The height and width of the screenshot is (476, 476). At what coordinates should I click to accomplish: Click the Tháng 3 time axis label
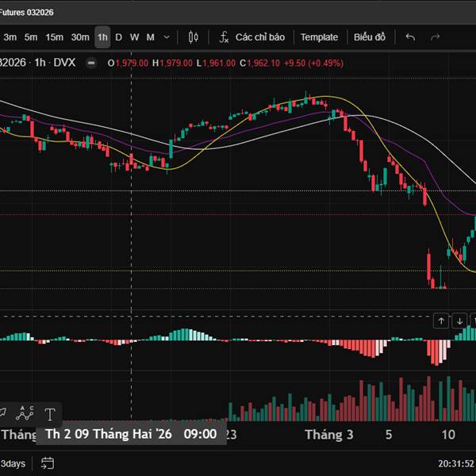coord(329,435)
